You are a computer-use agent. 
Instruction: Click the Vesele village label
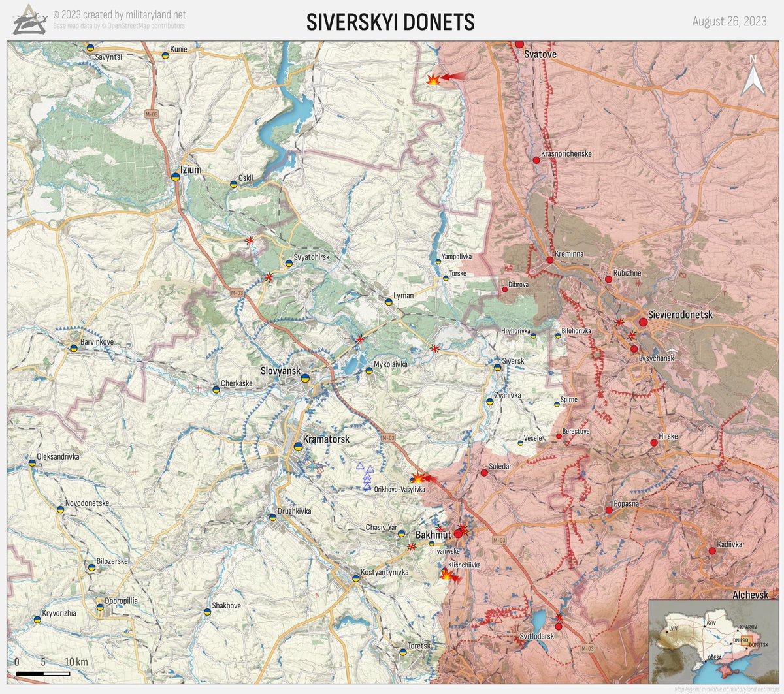(533, 438)
